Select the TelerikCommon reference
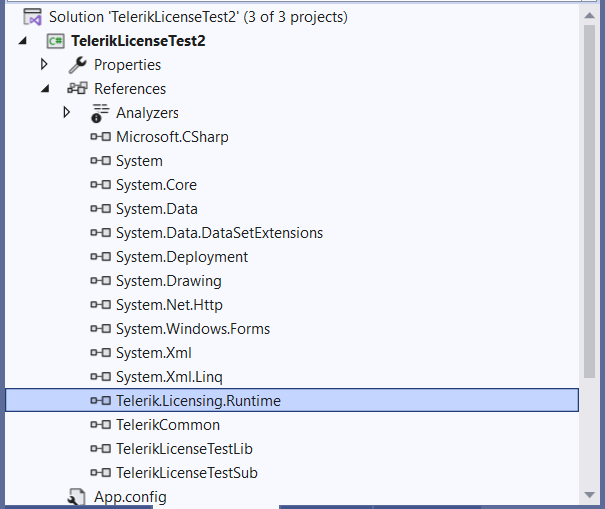The height and width of the screenshot is (509, 605). tap(167, 425)
